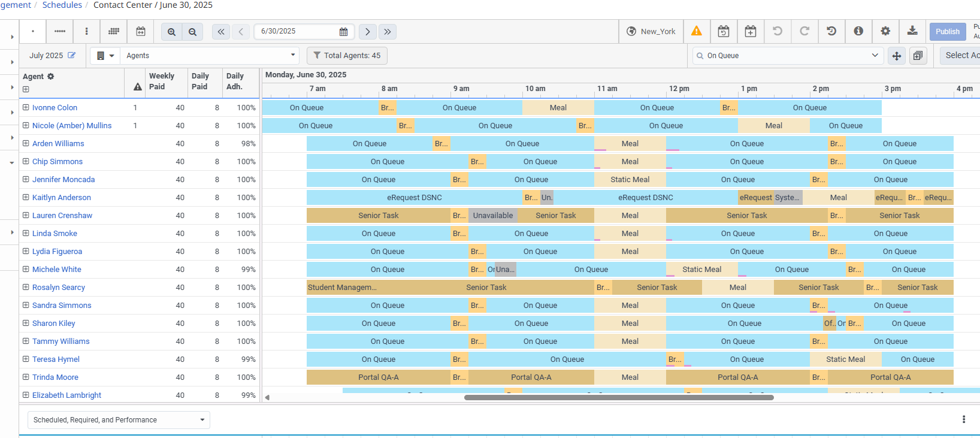Open the On Queue activity dropdown
Image resolution: width=980 pixels, height=438 pixels.
pos(788,56)
